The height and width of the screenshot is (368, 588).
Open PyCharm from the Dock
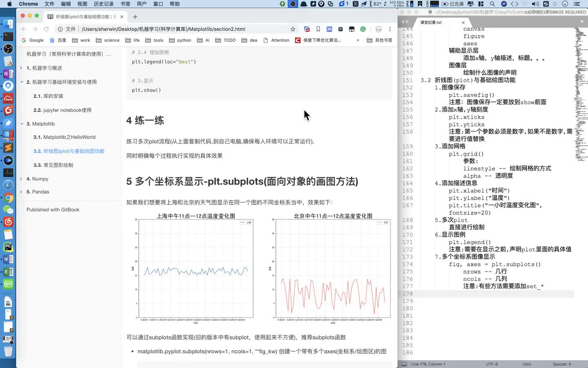click(8, 247)
